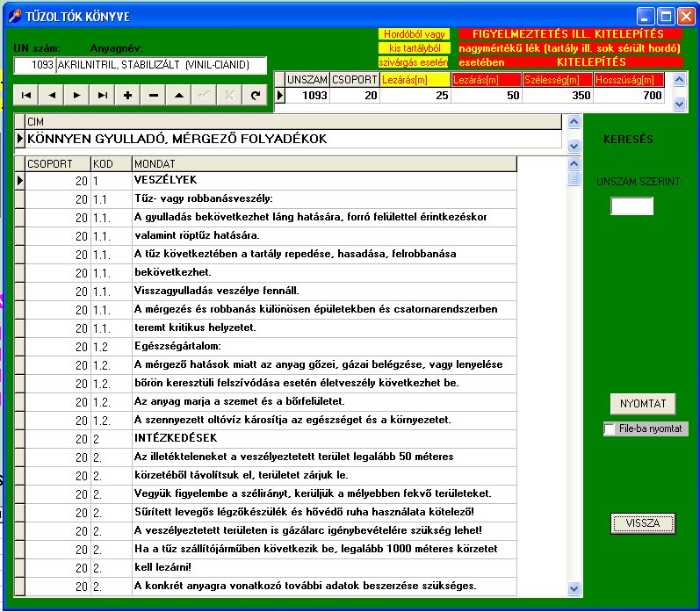
Task: Select red Lezárás value 50 cell
Action: coord(487,95)
